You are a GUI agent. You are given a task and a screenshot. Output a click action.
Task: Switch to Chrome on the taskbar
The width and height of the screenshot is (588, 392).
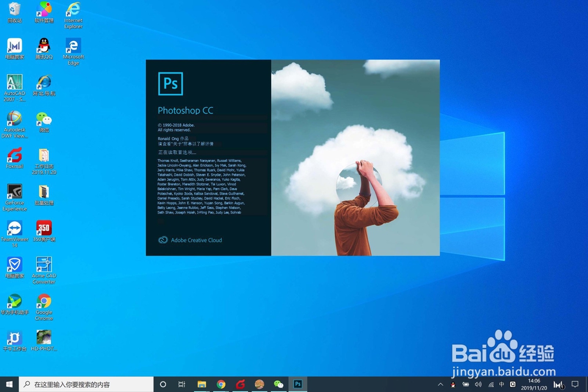pos(221,384)
